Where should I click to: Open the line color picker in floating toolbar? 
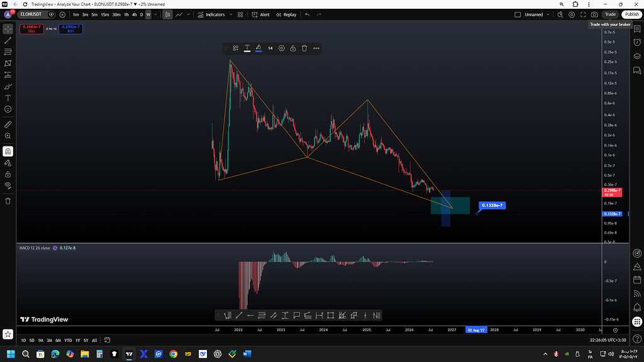(258, 48)
